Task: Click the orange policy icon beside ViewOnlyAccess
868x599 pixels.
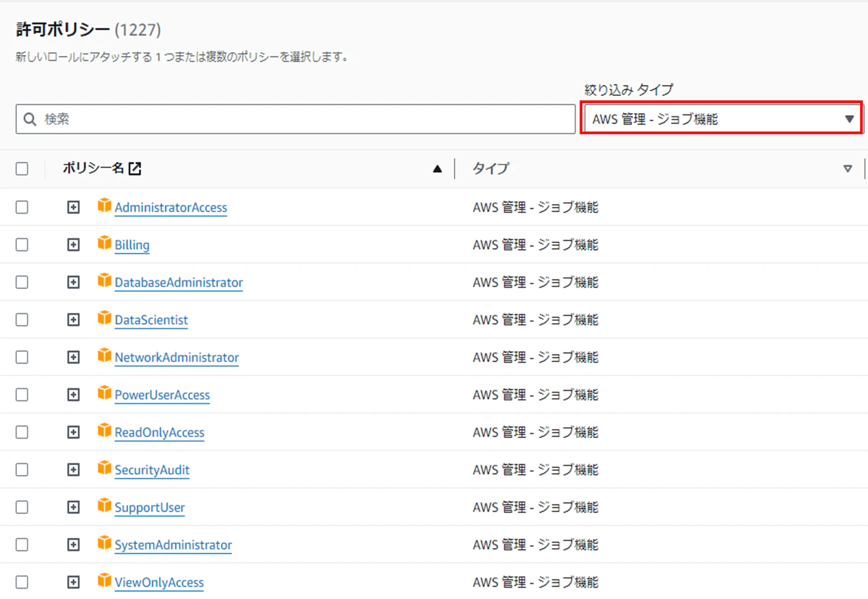Action: pos(104,580)
